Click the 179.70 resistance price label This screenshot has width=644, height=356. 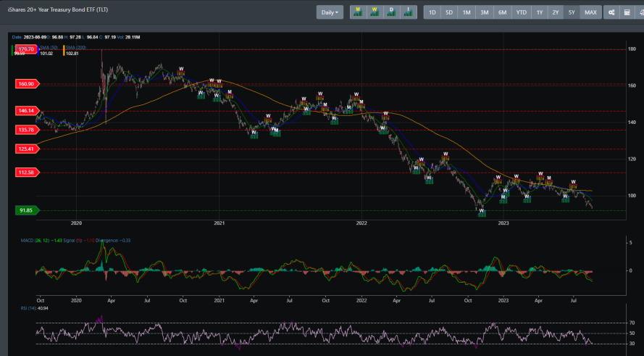[26, 49]
